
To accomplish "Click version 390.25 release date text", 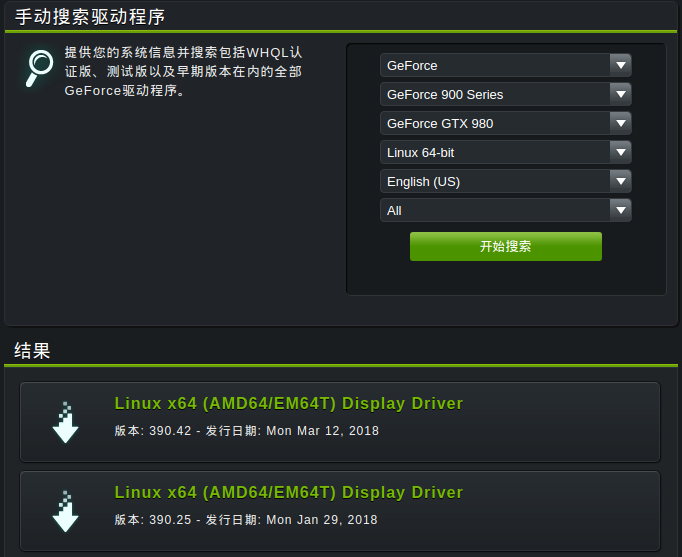I will (246, 520).
